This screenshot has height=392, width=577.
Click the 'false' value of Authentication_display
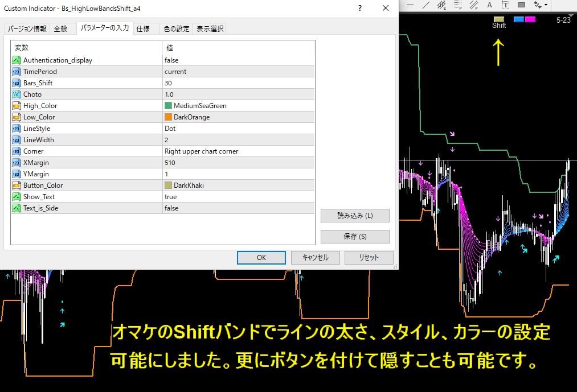coord(171,60)
